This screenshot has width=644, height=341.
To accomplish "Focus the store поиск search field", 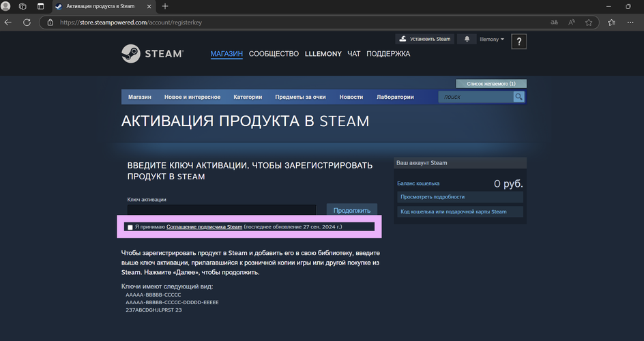I will [475, 97].
